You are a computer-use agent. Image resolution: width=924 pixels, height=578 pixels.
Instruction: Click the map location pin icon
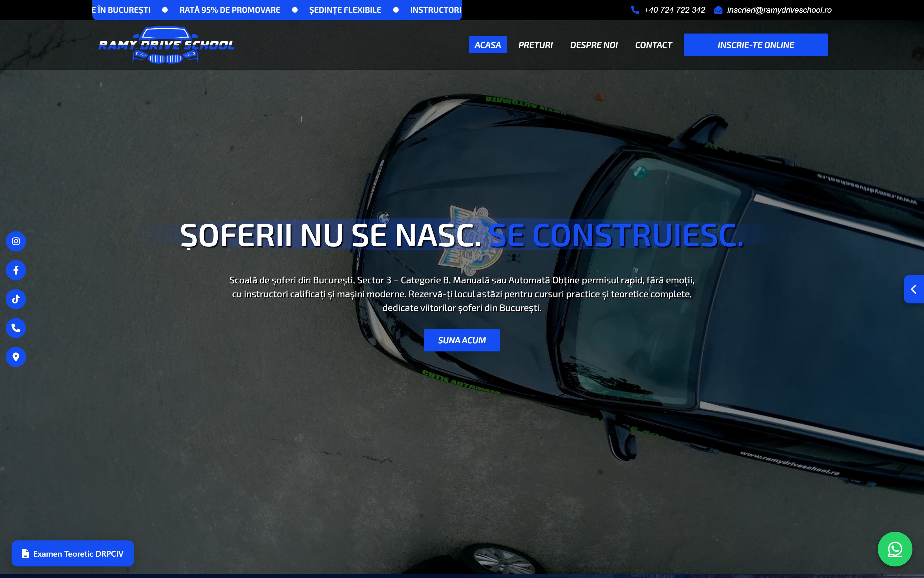pos(16,357)
